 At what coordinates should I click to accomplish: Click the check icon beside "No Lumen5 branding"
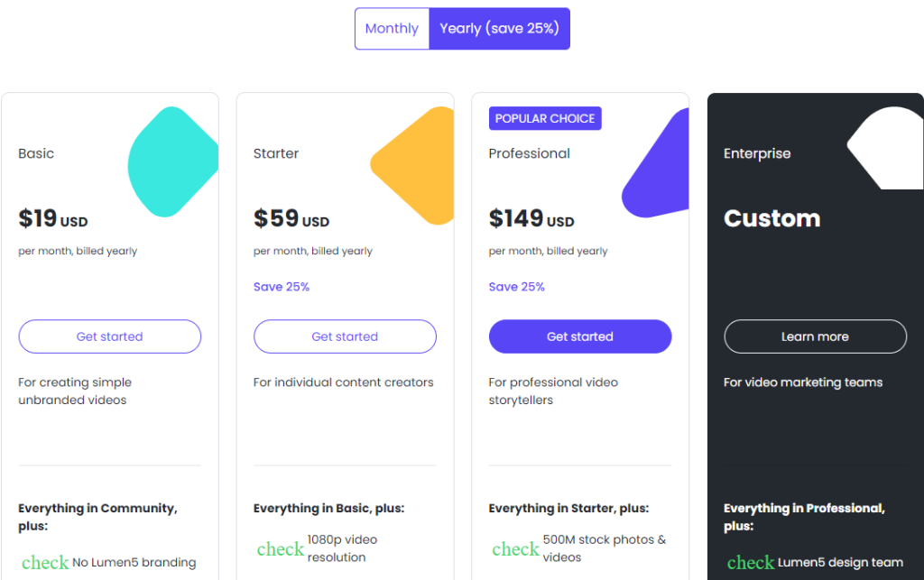pyautogui.click(x=45, y=561)
